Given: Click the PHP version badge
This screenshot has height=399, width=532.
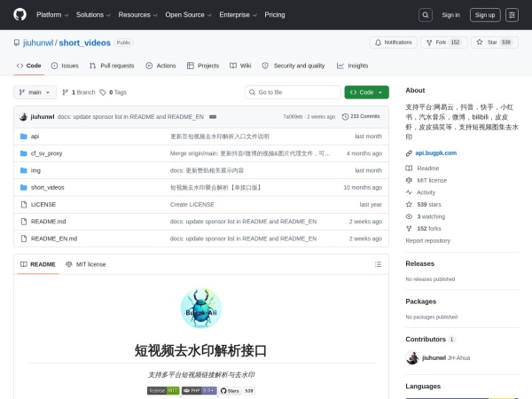Looking at the screenshot, I should coord(199,391).
